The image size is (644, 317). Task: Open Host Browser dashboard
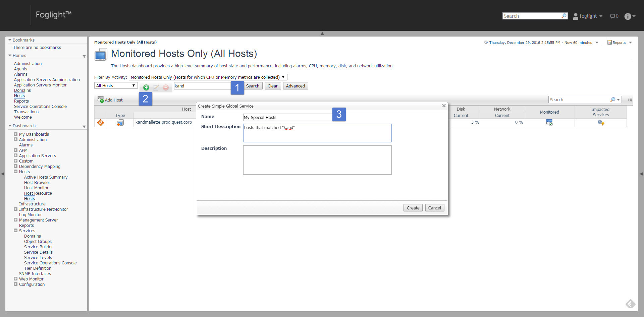(37, 183)
